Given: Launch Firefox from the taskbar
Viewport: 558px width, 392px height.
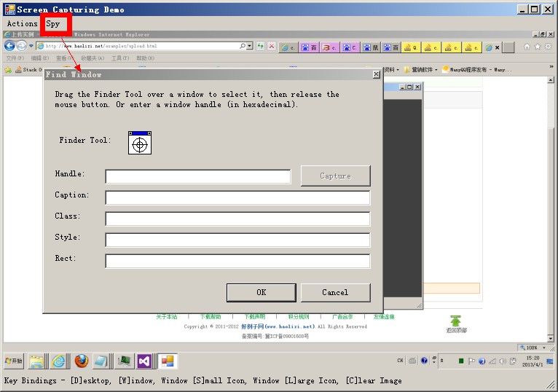Looking at the screenshot, I should pos(81,361).
